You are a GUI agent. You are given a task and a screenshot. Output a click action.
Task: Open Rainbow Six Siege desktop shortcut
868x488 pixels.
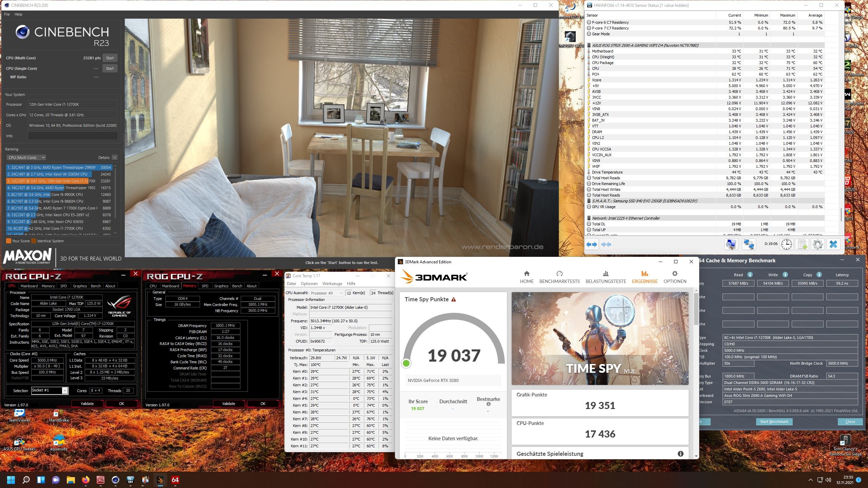click(845, 445)
